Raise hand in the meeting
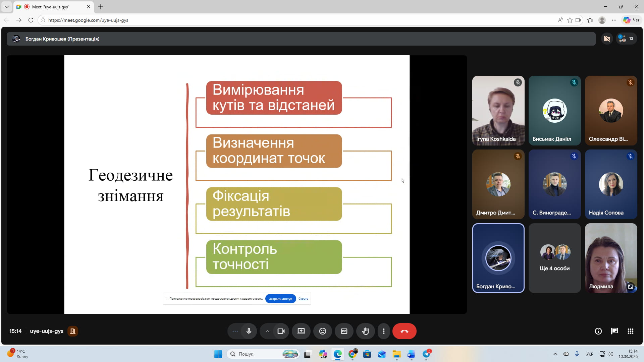Image resolution: width=644 pixels, height=362 pixels. coord(365,331)
